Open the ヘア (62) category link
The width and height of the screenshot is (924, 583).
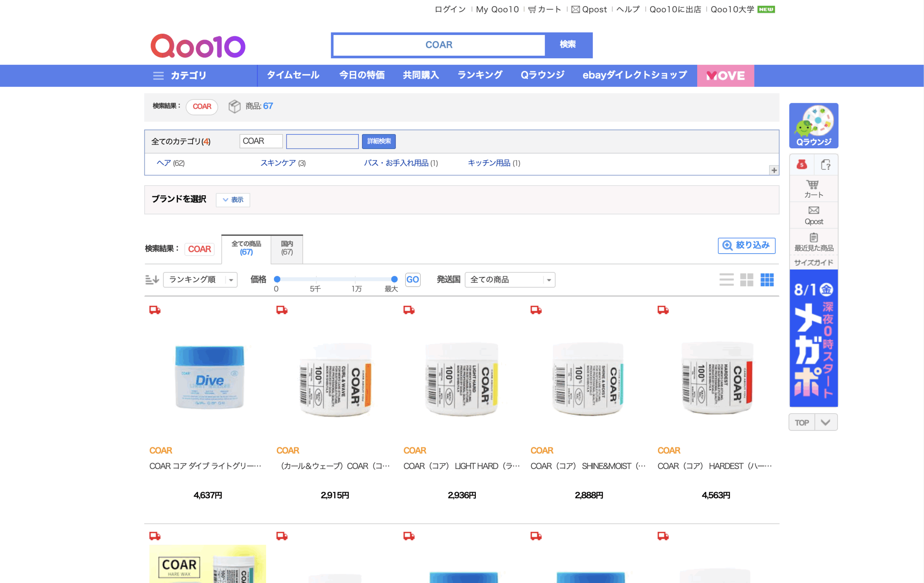tap(170, 163)
